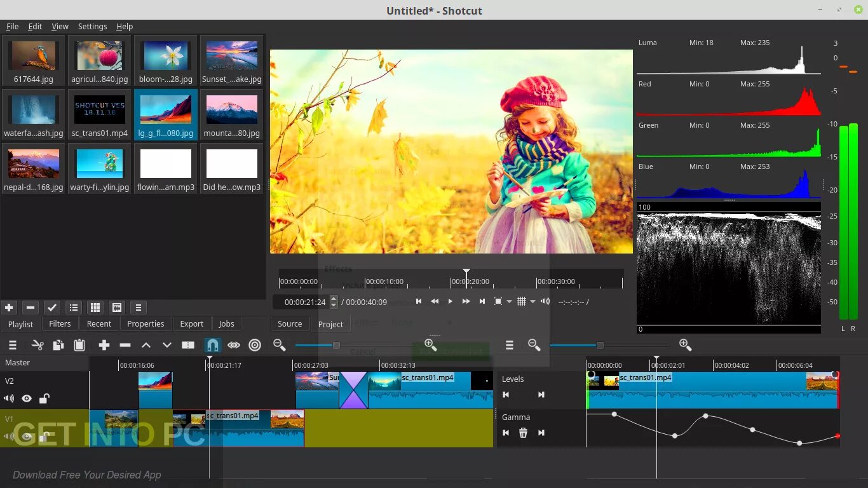Open the player volume control

click(x=545, y=301)
